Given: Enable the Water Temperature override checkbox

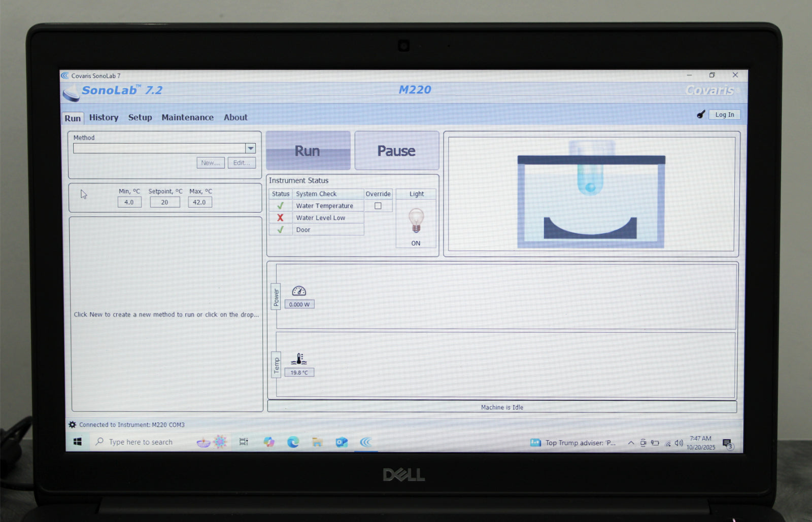Looking at the screenshot, I should click(x=378, y=206).
